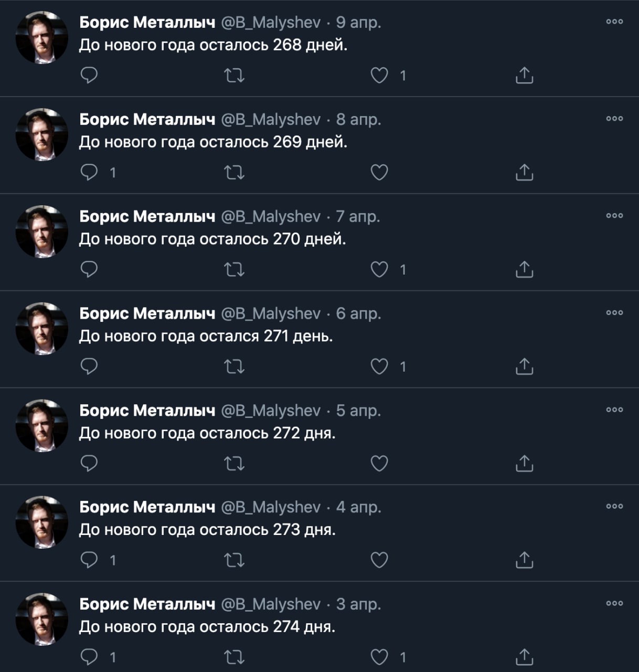639x672 pixels.
Task: Like the 7 апр. tweet
Action: point(379,270)
